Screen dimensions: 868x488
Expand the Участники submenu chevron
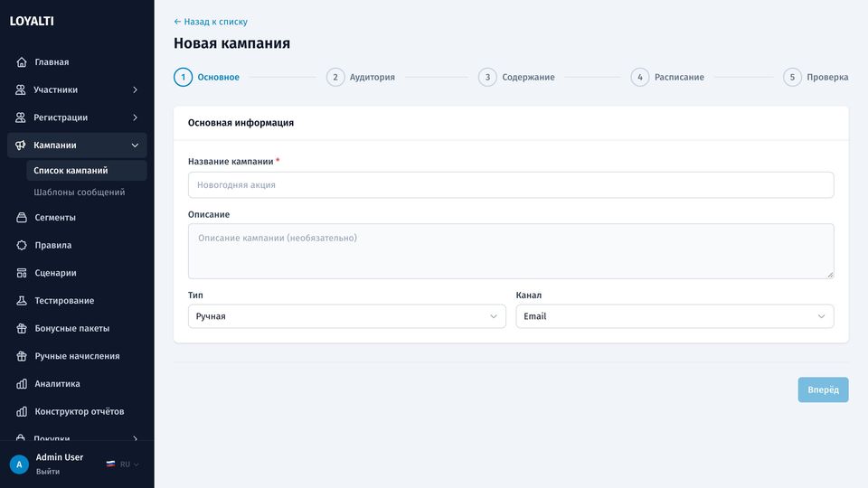pos(135,89)
